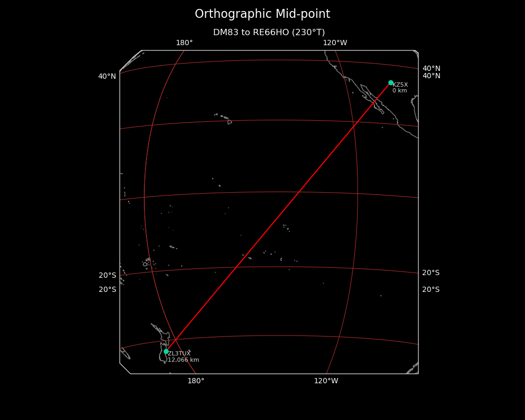Click the lower 20°S label right of map
Screen dimensions: 525x420
click(x=431, y=290)
